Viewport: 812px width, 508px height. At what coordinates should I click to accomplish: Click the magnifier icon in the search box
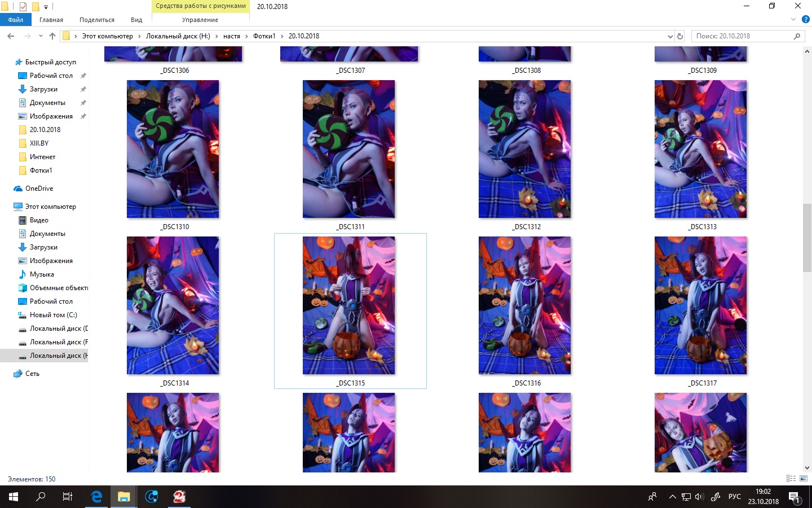[x=797, y=36]
